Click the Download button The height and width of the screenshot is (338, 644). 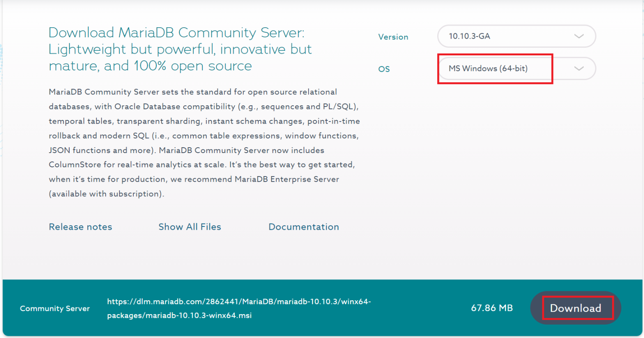coord(575,308)
